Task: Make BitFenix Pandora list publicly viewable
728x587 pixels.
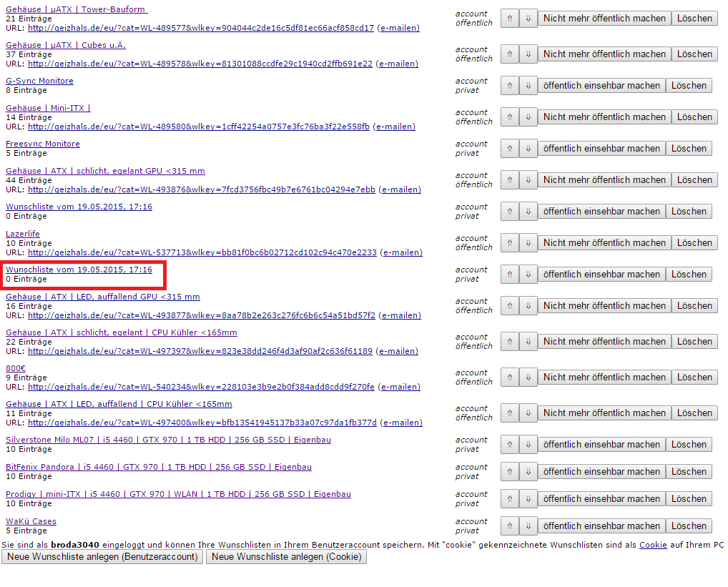Action: [x=601, y=472]
